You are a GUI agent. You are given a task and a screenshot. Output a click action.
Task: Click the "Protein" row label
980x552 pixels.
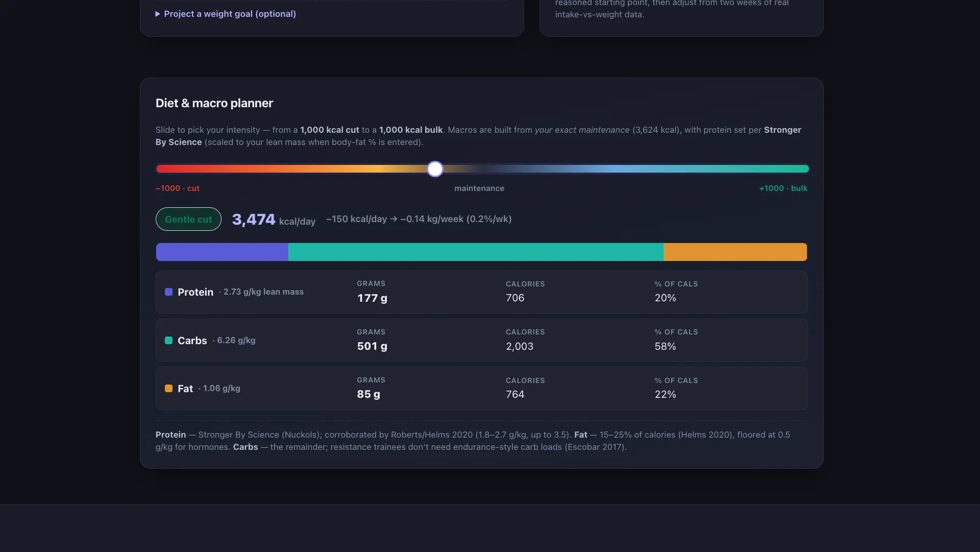point(195,292)
